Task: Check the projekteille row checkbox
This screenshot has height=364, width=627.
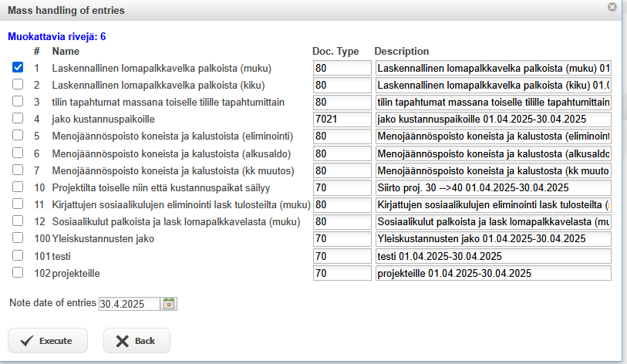Action: pos(18,272)
